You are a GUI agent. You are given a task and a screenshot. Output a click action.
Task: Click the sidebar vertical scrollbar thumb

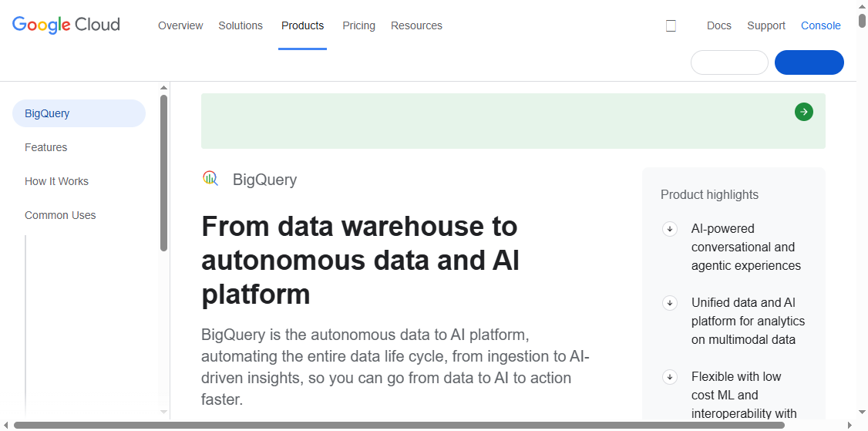(x=164, y=173)
